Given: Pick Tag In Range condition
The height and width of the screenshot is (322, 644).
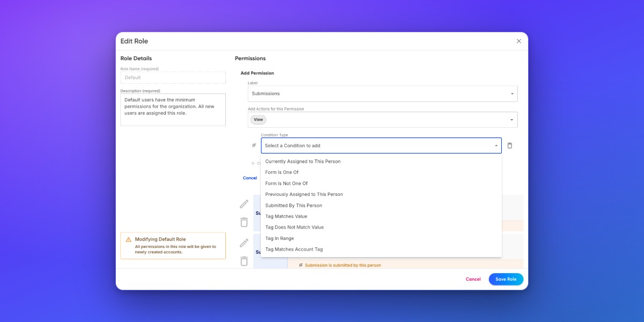Looking at the screenshot, I should coord(381,238).
